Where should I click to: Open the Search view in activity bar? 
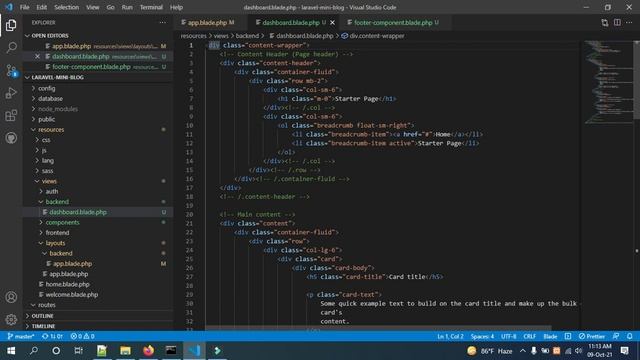tap(11, 48)
